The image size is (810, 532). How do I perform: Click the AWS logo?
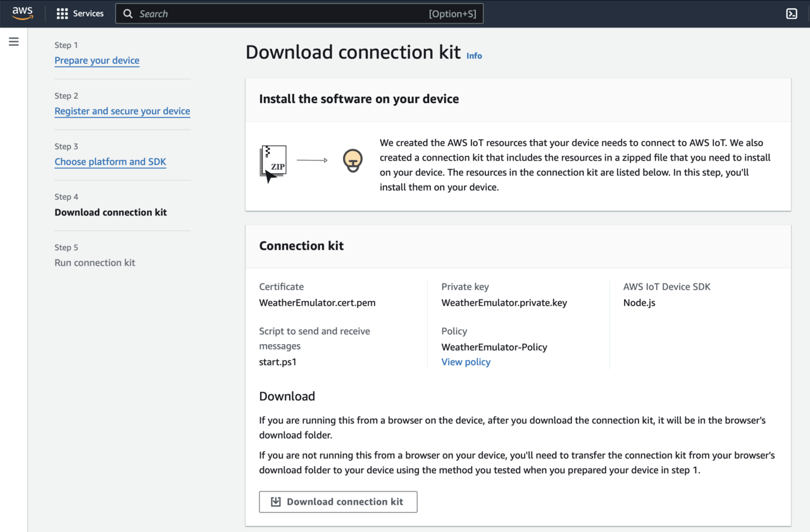[22, 13]
